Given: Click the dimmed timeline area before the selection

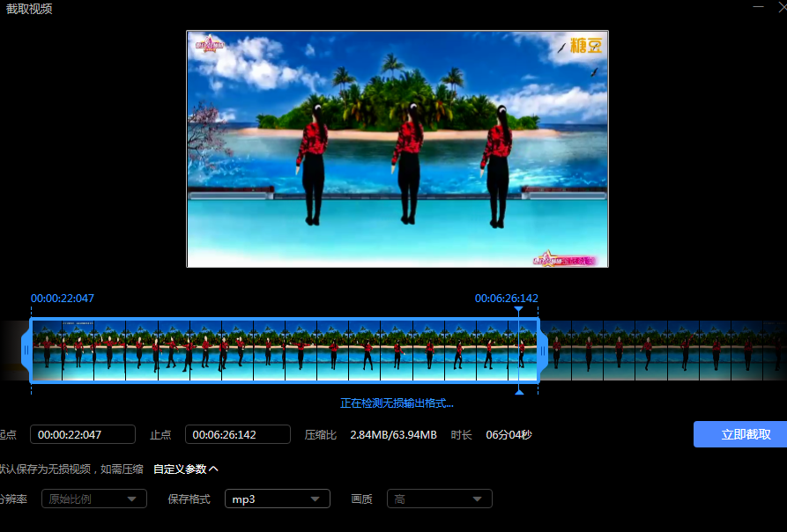Looking at the screenshot, I should point(11,351).
